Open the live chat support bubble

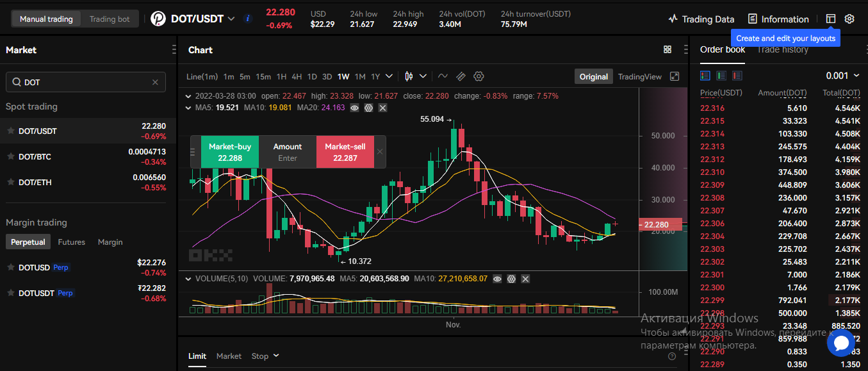coord(840,343)
